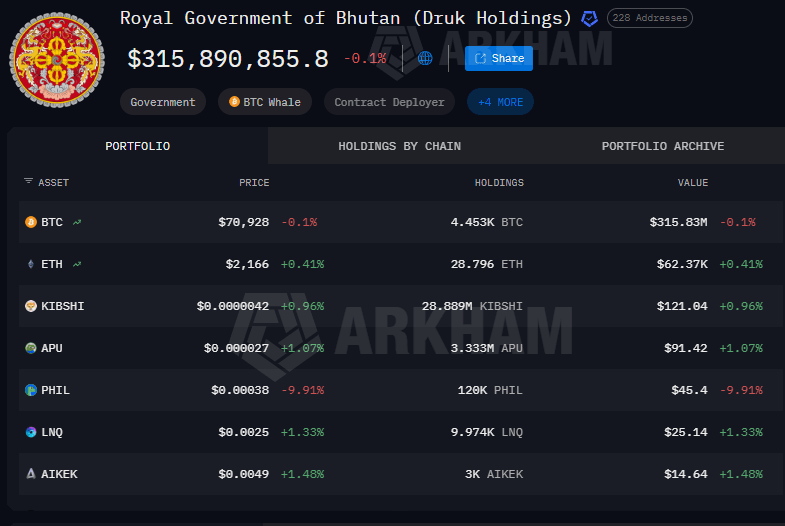Switch to the Holdings By Chain tab
Viewport: 785px width, 526px height.
tap(399, 146)
